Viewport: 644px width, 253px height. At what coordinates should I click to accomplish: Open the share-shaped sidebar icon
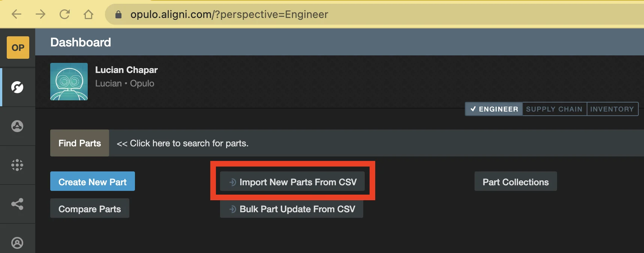[17, 204]
